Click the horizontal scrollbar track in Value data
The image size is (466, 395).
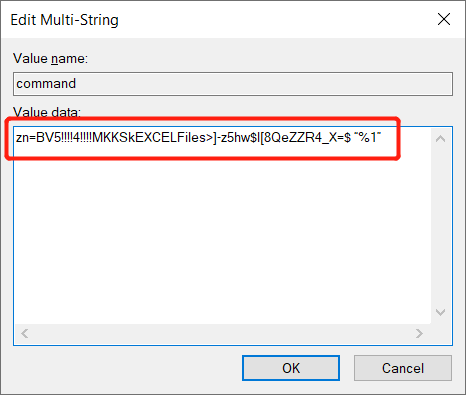(222, 333)
